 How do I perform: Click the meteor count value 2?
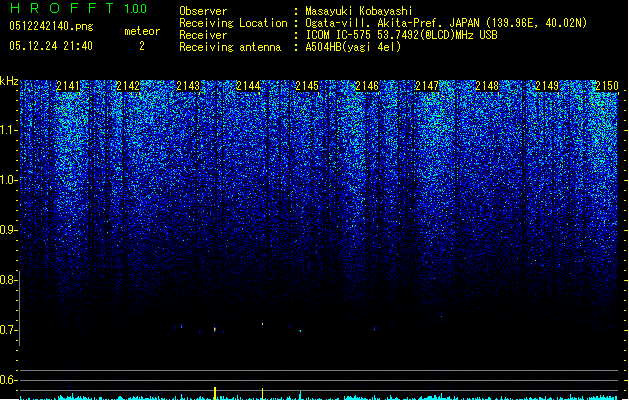click(x=142, y=46)
